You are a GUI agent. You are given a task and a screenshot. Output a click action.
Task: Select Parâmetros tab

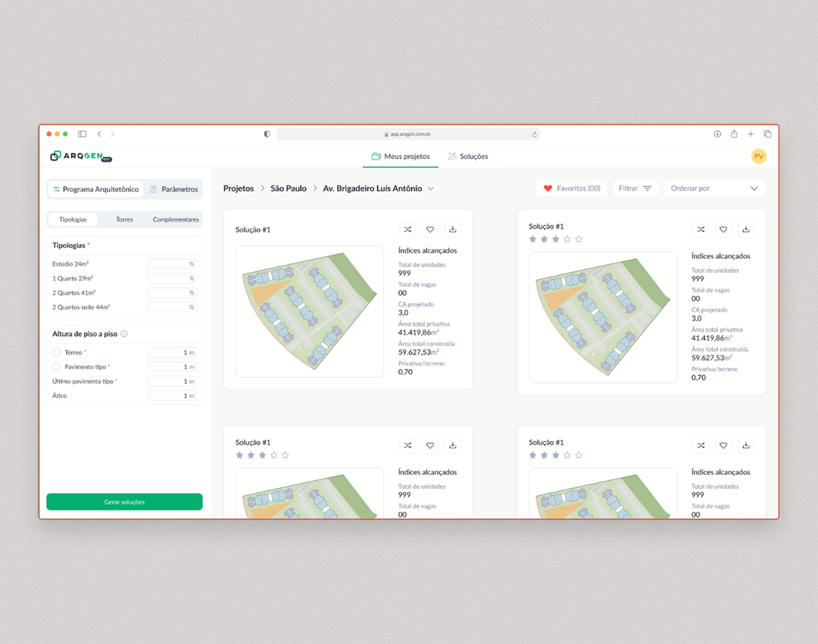coord(174,189)
